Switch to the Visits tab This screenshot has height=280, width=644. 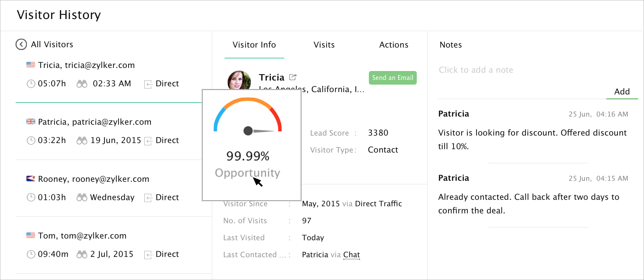click(x=324, y=45)
